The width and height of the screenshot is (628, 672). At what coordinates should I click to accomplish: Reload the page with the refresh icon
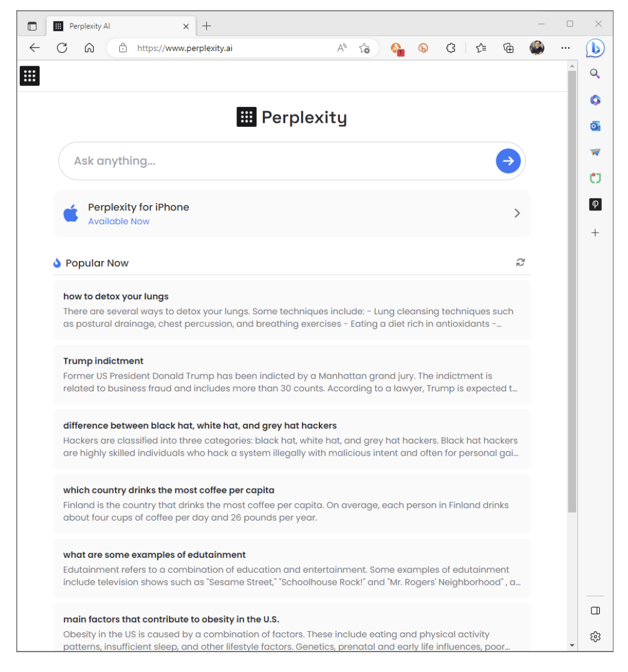[x=62, y=48]
